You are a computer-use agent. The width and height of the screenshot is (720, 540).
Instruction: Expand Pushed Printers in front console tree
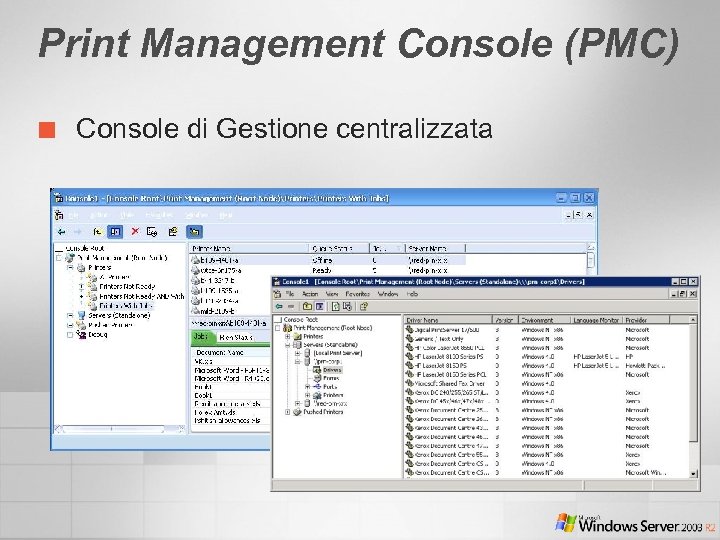click(288, 412)
